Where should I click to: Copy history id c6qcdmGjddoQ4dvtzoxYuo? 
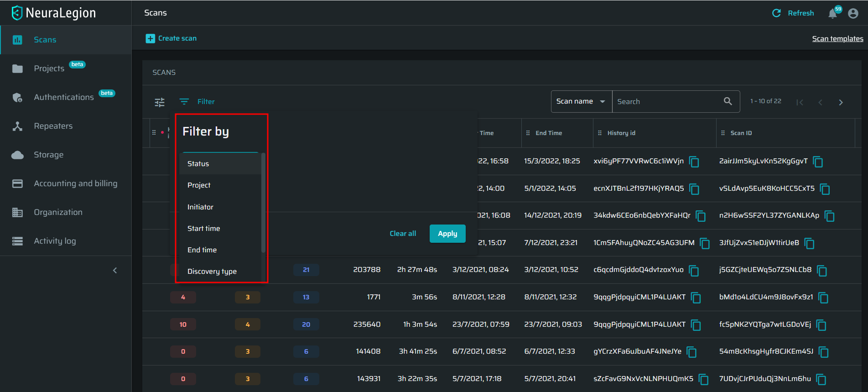(694, 271)
